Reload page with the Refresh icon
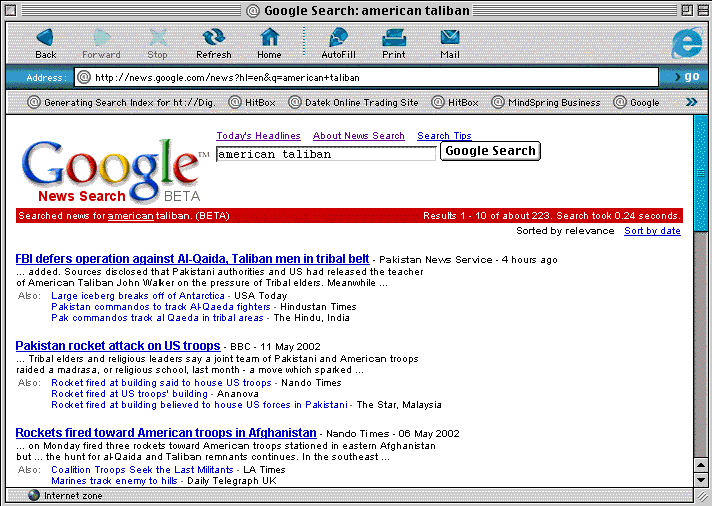This screenshot has height=506, width=712. pyautogui.click(x=213, y=38)
